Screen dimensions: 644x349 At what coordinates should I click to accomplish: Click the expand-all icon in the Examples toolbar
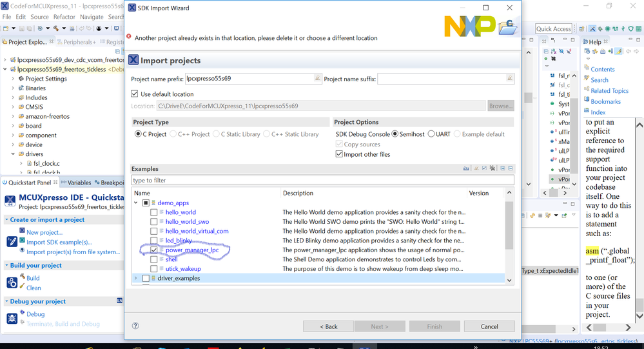point(503,168)
